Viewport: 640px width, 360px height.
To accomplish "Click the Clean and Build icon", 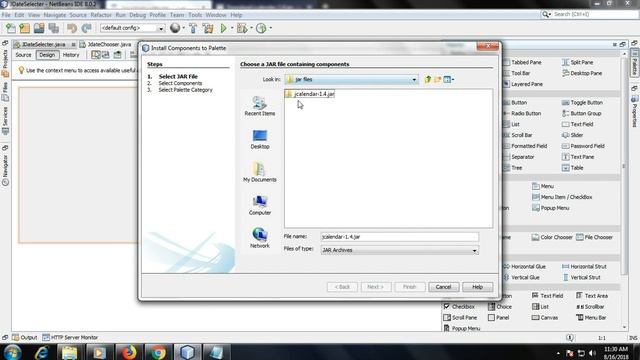I will tap(208, 28).
